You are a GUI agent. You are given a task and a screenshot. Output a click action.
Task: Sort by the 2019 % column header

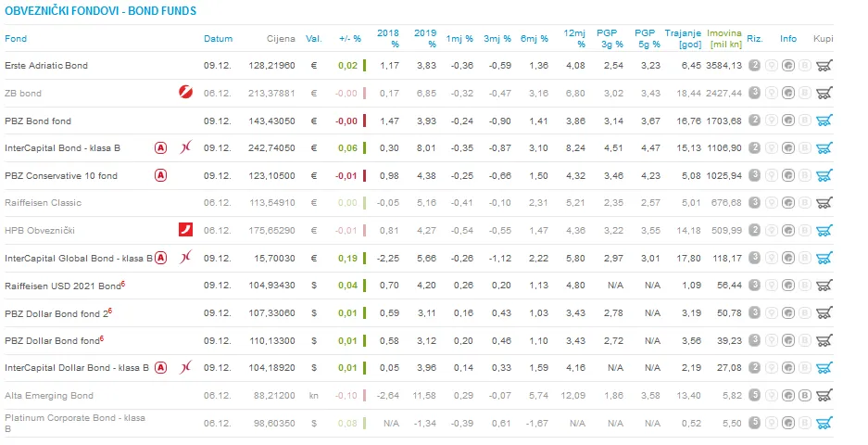tap(425, 38)
